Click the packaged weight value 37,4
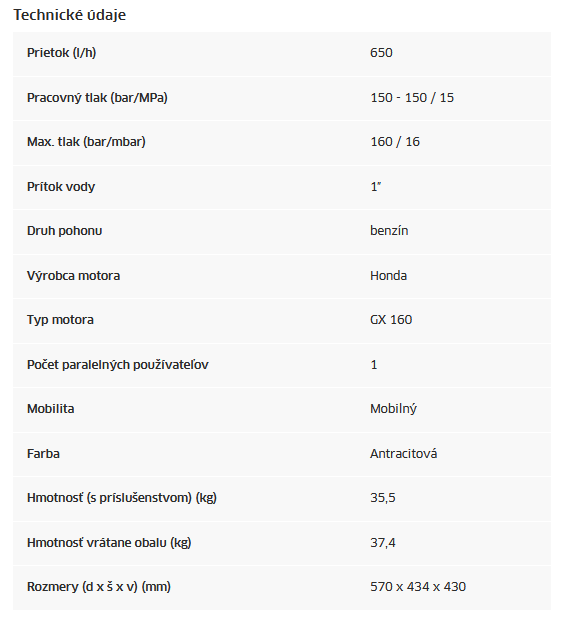561x628 pixels. pos(383,543)
